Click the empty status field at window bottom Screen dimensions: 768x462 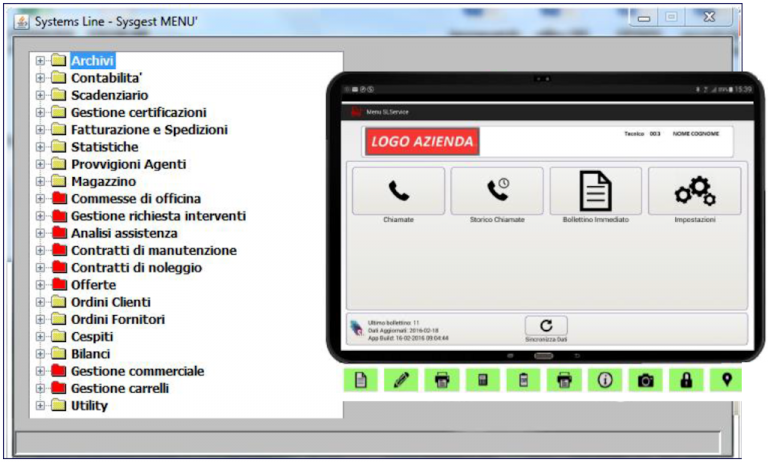click(x=368, y=442)
